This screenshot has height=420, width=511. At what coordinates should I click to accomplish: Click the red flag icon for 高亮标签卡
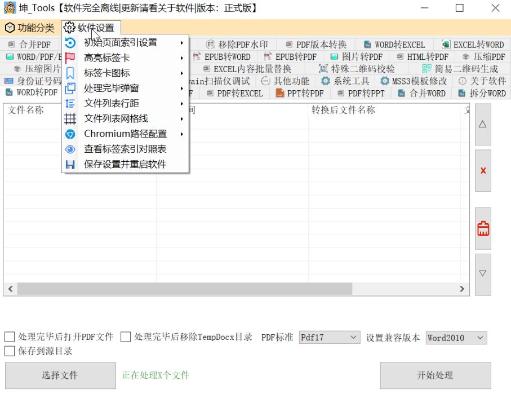(70, 58)
